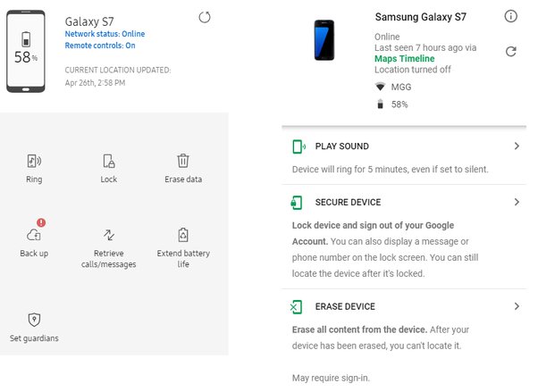This screenshot has width=538, height=392.
Task: Expand the Erase Device chevron
Action: [517, 306]
